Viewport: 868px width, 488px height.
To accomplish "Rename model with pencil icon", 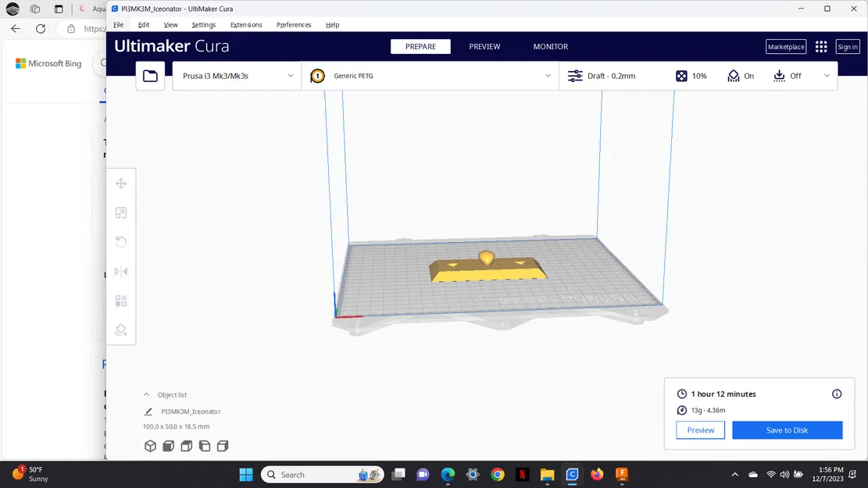I will 148,411.
